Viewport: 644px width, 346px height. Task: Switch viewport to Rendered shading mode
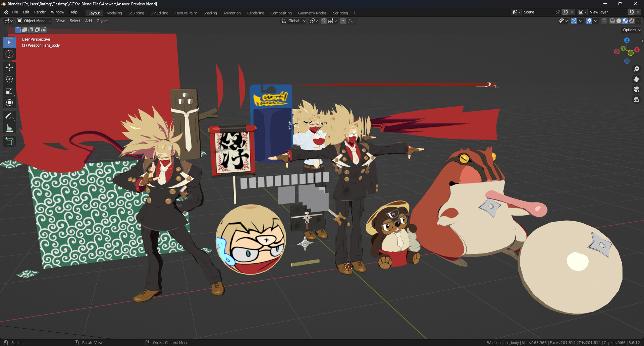click(631, 21)
